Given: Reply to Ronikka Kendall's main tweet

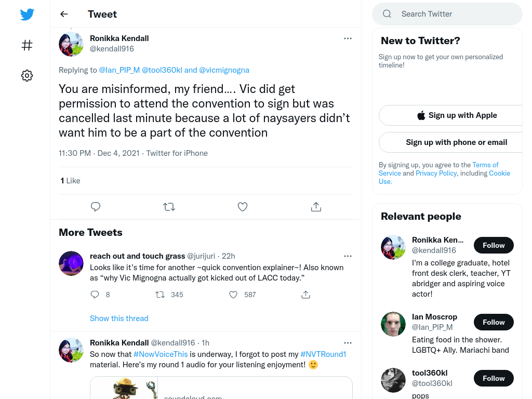Looking at the screenshot, I should click(96, 207).
